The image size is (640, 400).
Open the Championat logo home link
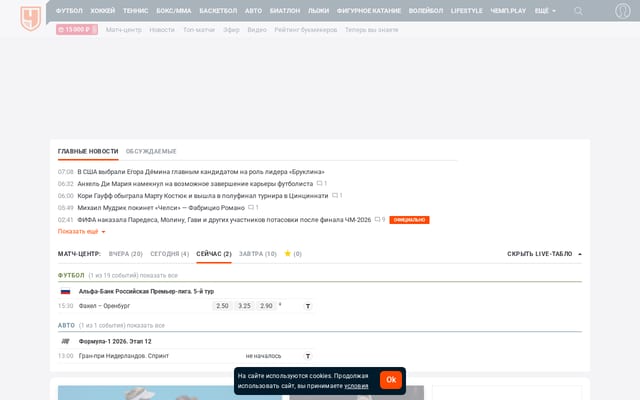(x=31, y=18)
